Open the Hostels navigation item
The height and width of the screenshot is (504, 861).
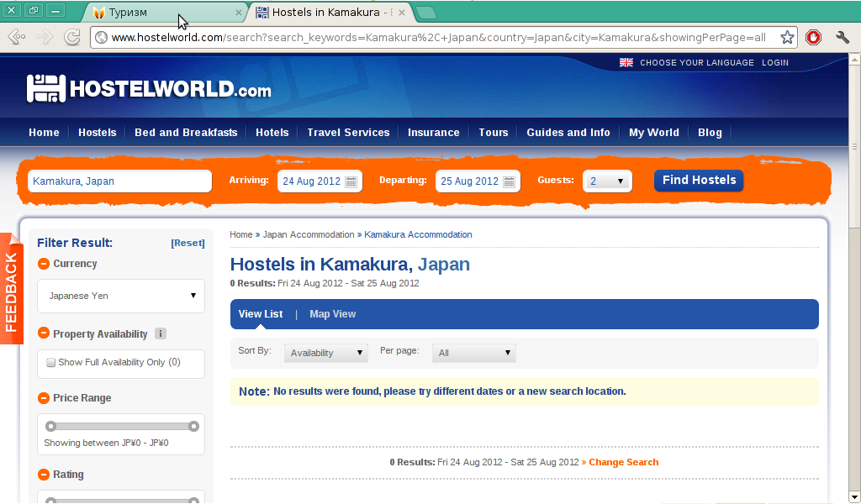(x=98, y=132)
